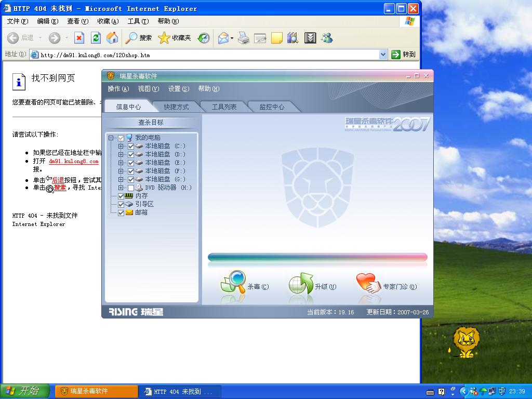
Task: Click the network computers tray icon
Action: coord(493,392)
